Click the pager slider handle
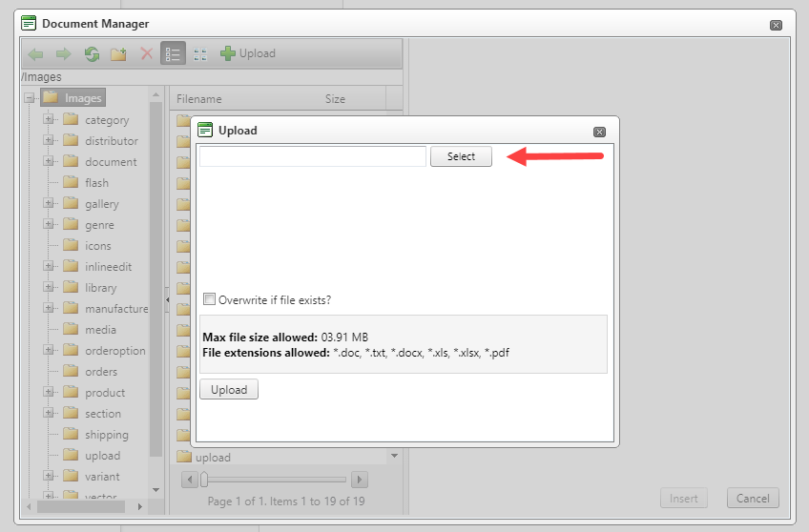This screenshot has width=809, height=532. tap(204, 480)
